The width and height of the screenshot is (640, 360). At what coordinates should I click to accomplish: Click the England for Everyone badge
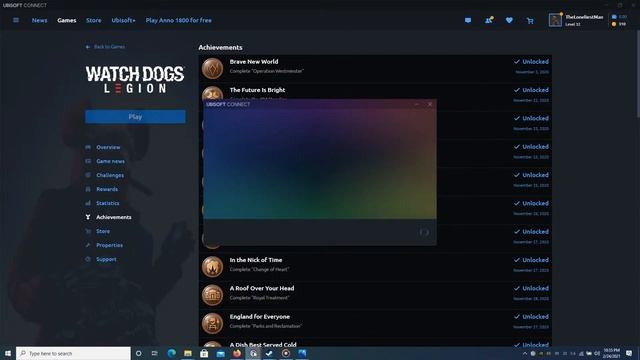pos(212,323)
